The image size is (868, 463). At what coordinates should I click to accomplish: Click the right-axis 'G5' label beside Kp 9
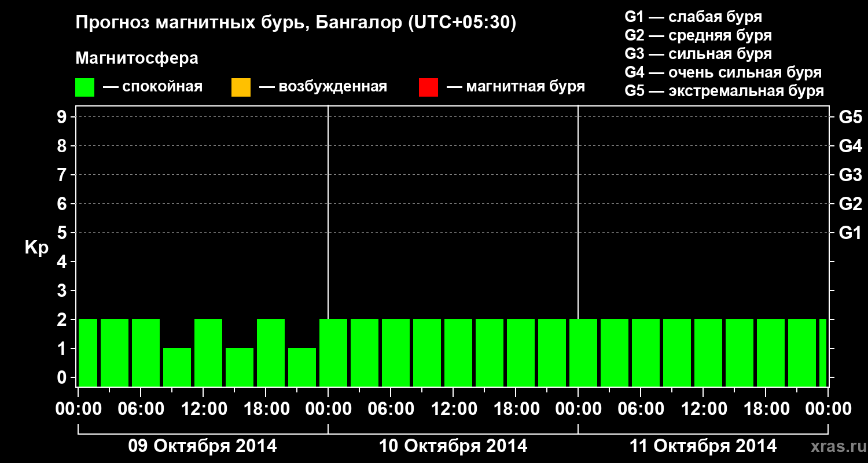coord(851,117)
